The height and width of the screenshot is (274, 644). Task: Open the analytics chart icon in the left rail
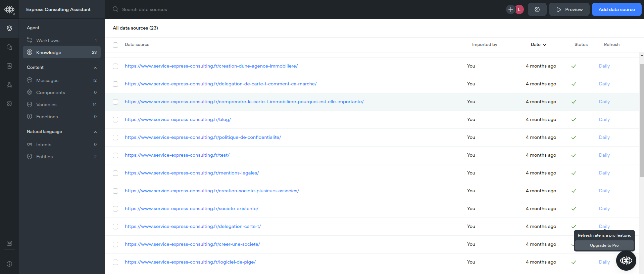tap(9, 66)
